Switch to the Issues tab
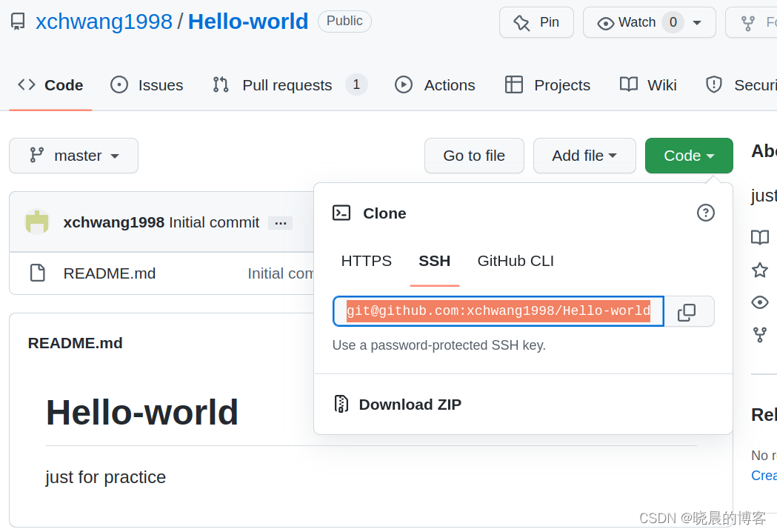This screenshot has height=532, width=777. 147,85
